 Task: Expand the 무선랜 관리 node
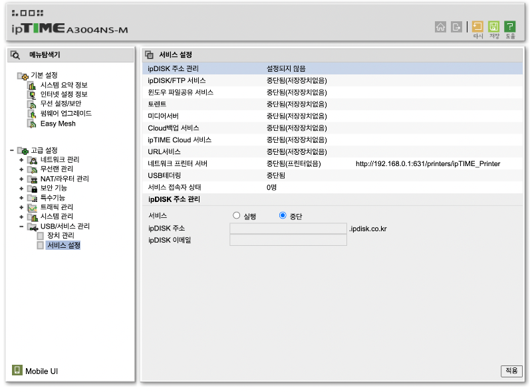click(21, 169)
